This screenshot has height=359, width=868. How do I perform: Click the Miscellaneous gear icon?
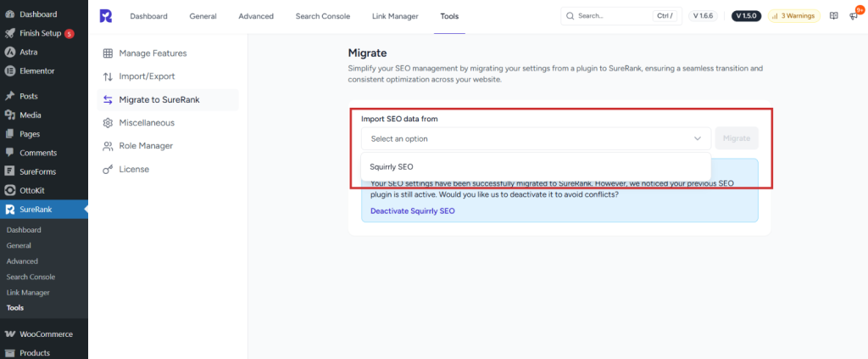coord(108,123)
